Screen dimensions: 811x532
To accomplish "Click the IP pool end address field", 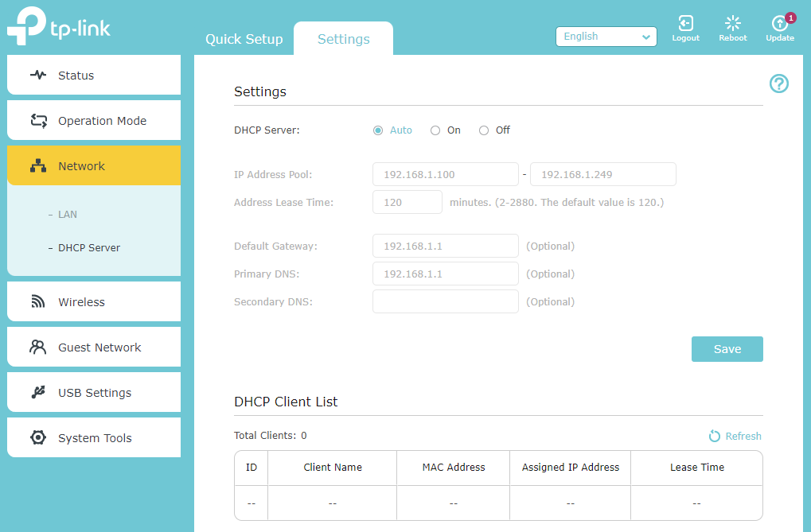I will pyautogui.click(x=603, y=174).
